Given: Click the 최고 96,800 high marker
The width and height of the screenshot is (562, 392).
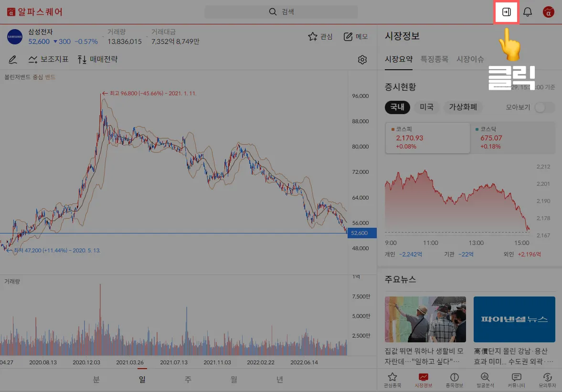Looking at the screenshot, I should pos(149,93).
